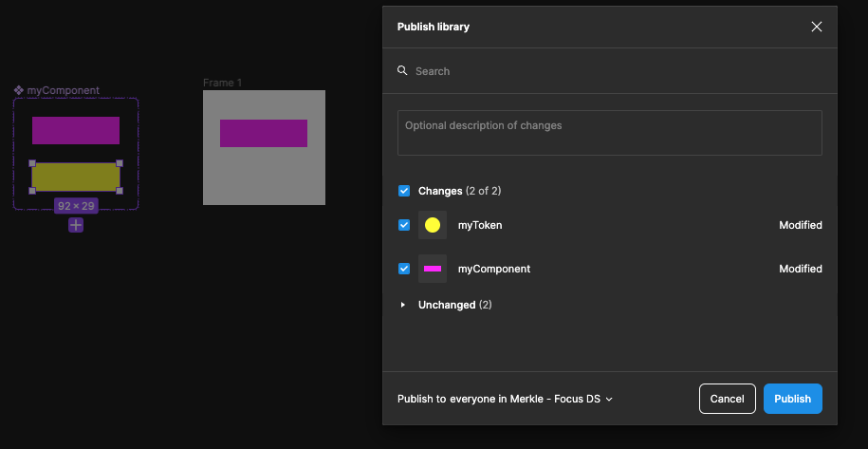Click the yellow myToken style icon

point(433,225)
